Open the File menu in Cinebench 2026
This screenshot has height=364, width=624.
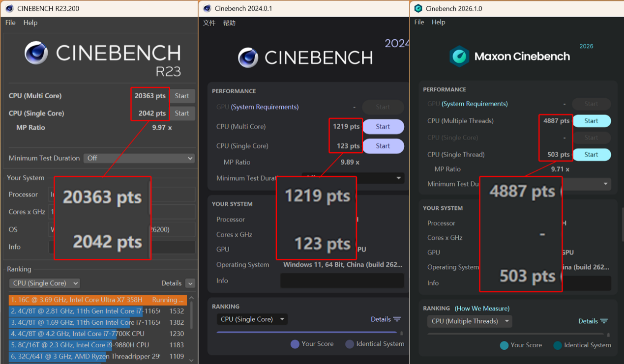(x=419, y=22)
